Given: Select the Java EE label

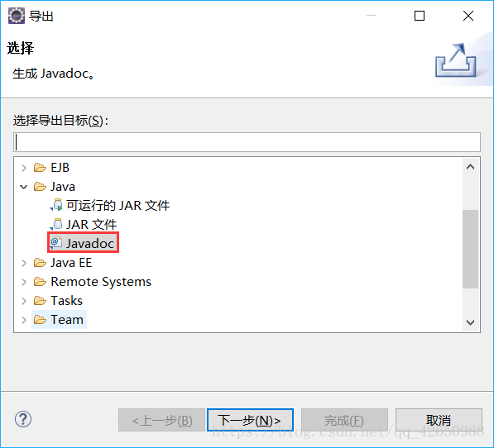Looking at the screenshot, I should click(71, 263).
